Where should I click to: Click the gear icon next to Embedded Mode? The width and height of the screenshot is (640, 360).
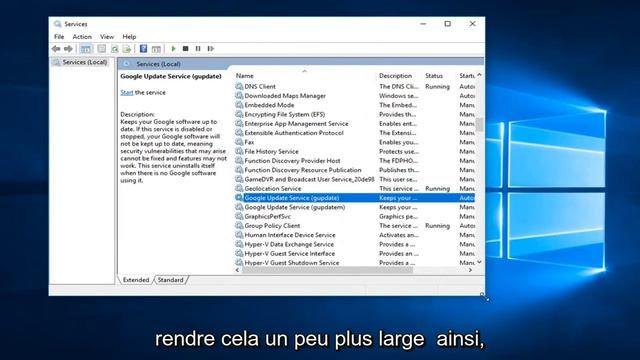tap(239, 105)
